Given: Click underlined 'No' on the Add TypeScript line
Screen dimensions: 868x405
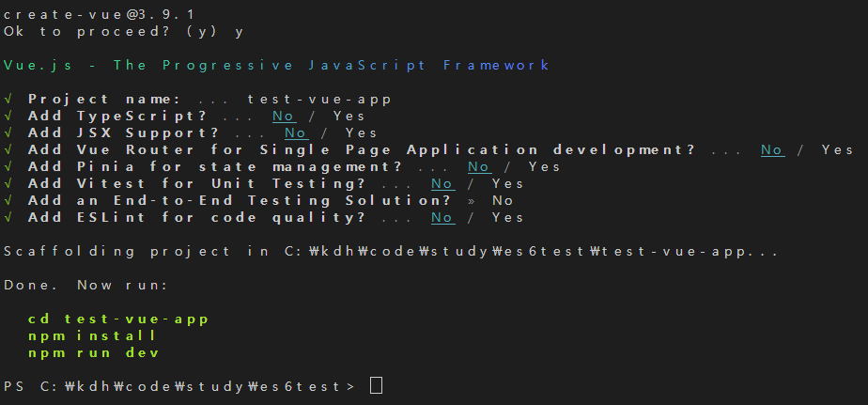Looking at the screenshot, I should pos(284,117).
